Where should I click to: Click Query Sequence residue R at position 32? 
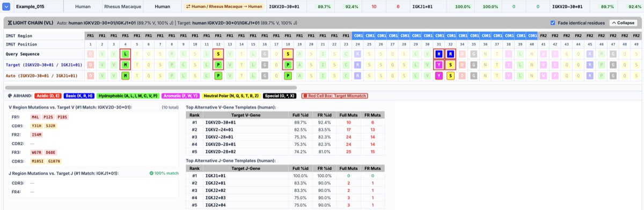click(451, 54)
